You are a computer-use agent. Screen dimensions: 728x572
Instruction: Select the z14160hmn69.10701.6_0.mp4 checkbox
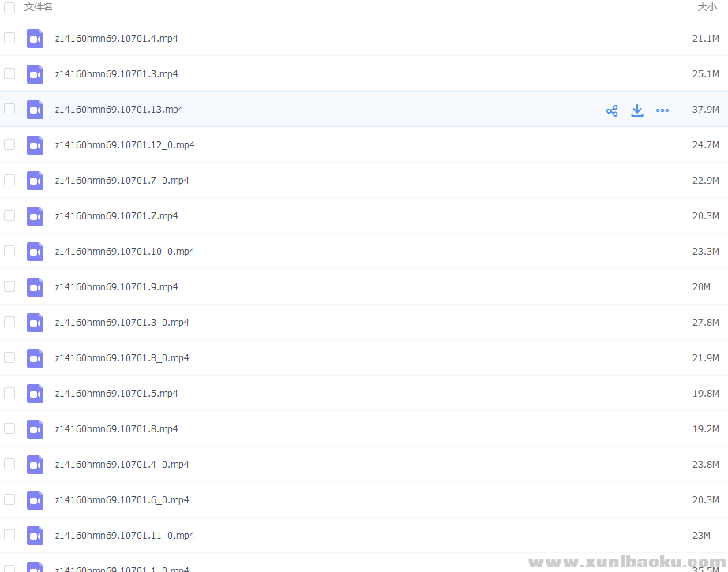9,499
